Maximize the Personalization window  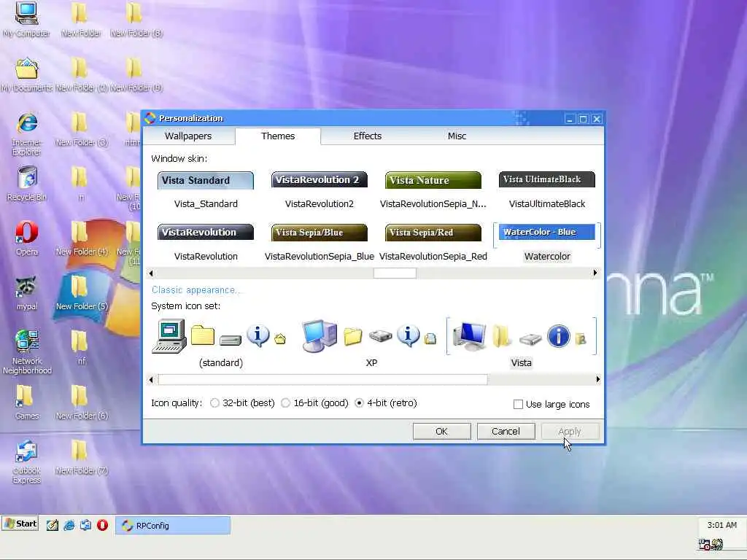[x=583, y=119]
